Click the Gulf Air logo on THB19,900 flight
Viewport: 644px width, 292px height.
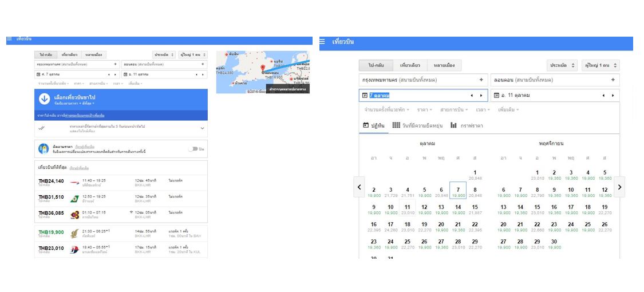[x=74, y=232]
